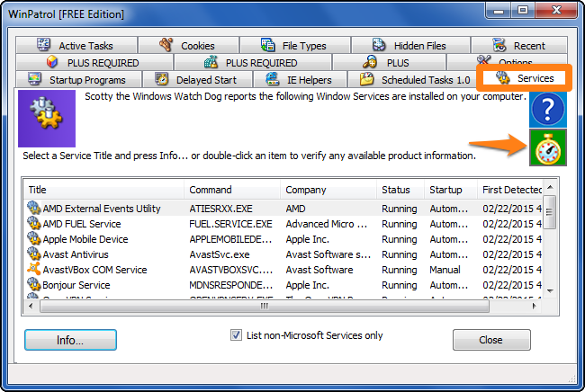Screen dimensions: 585x392
Task: Click the Hidden Files tab icon
Action: (379, 45)
